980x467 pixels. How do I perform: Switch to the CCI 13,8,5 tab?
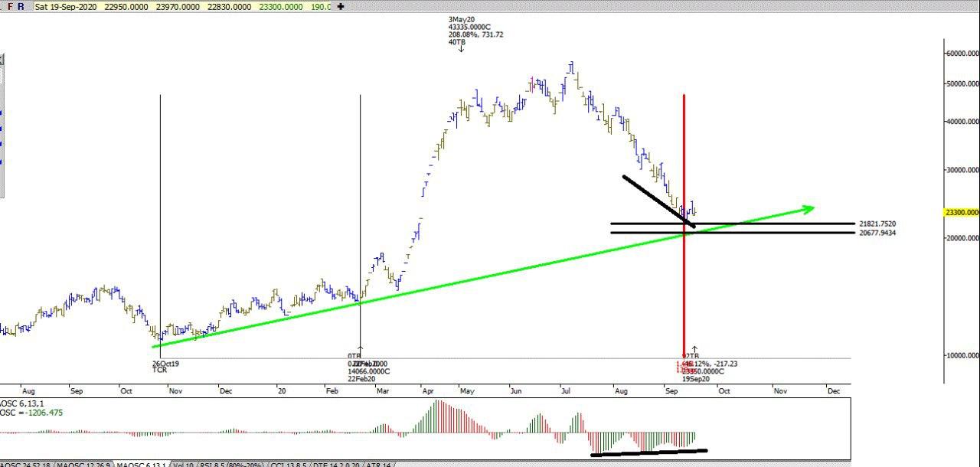pos(289,463)
